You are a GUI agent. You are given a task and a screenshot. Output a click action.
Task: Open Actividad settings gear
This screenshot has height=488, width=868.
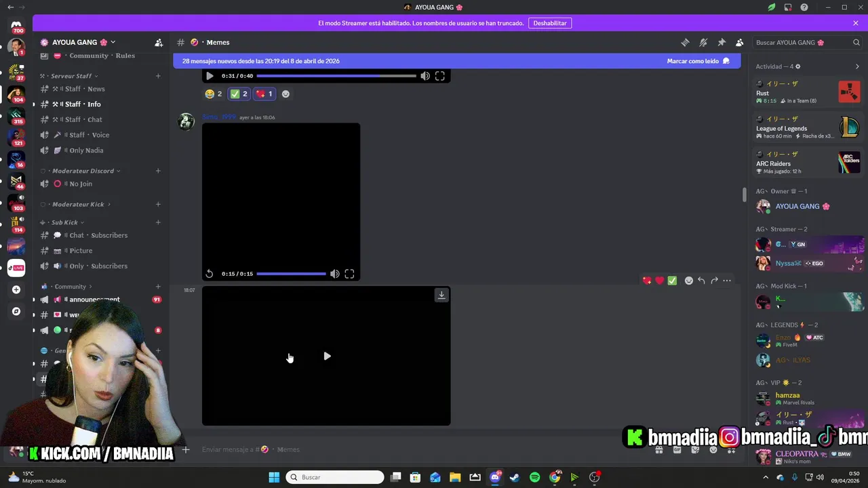(x=797, y=66)
